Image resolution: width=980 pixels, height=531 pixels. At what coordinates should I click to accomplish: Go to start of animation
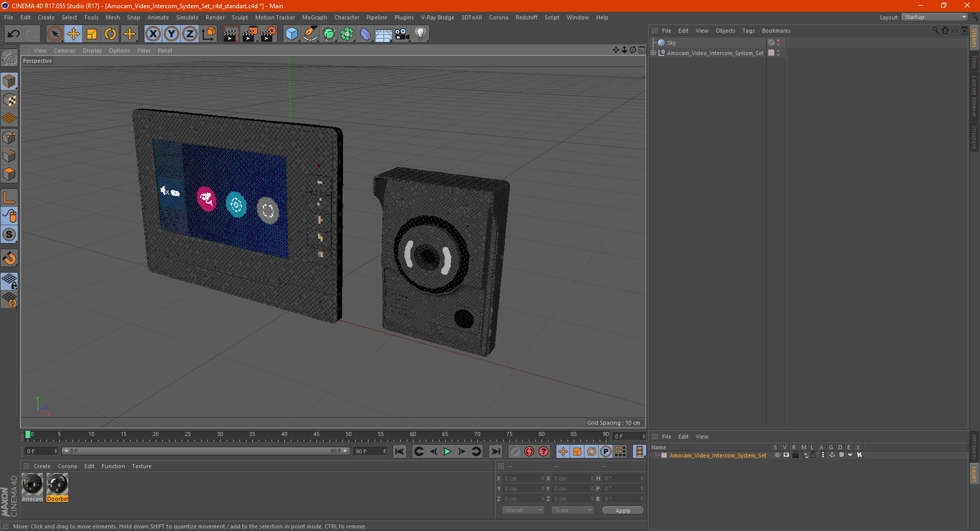[400, 451]
